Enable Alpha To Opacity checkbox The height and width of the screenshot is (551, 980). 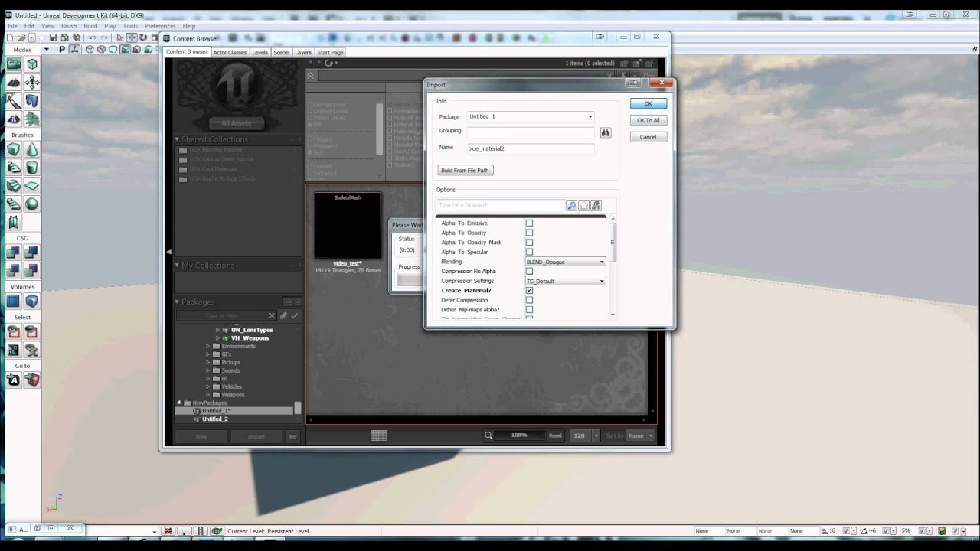click(x=529, y=233)
